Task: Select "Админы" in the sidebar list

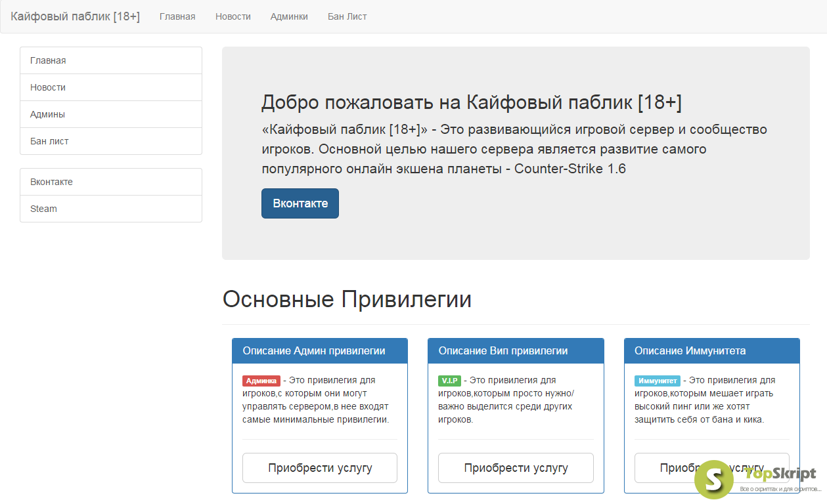Action: [x=111, y=114]
